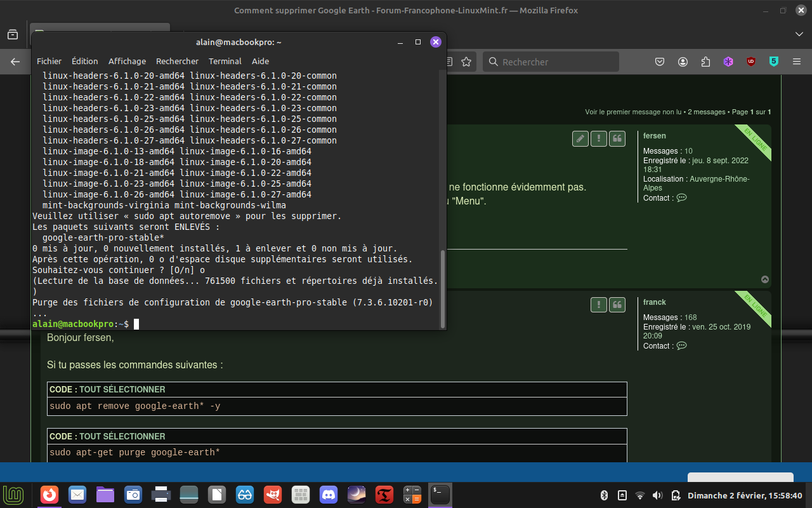This screenshot has height=508, width=812.
Task: Report franck's post with the exclamation icon
Action: tap(599, 305)
